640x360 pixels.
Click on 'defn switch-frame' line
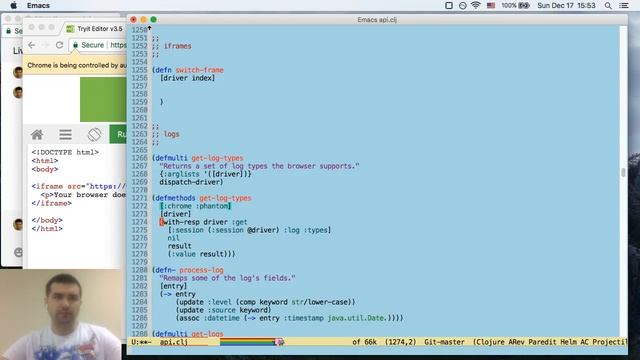pos(188,70)
